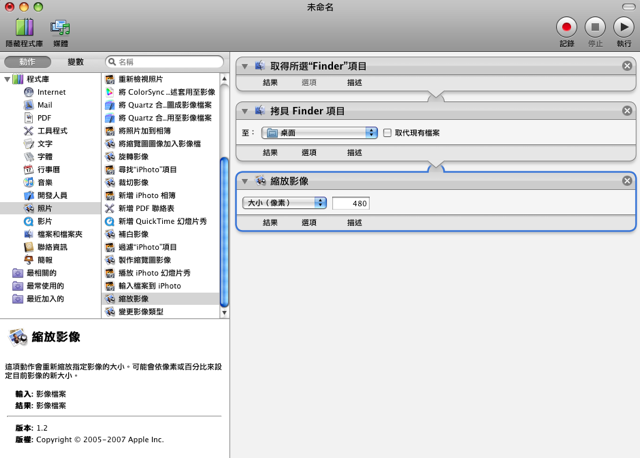This screenshot has width=640, height=458.
Task: Show 描述 of 縮放影像 action
Action: click(x=354, y=223)
